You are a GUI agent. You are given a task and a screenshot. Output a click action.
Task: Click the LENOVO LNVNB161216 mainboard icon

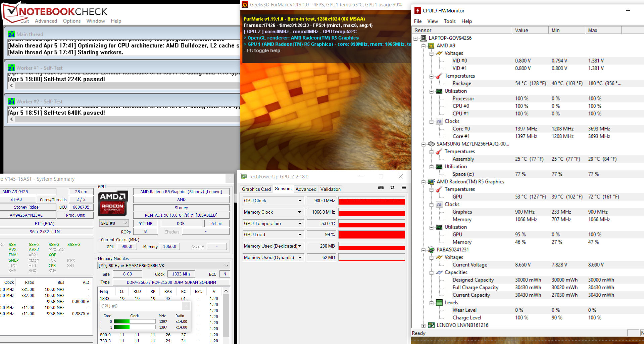[x=431, y=325]
